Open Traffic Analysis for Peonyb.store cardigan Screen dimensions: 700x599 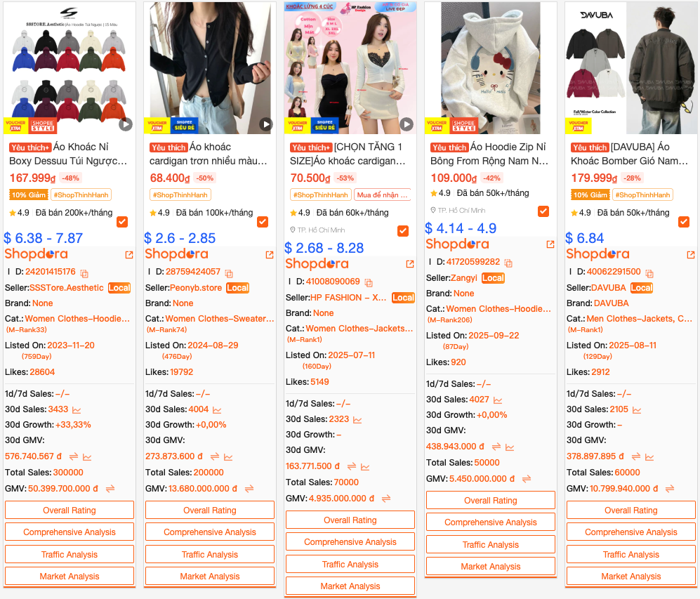pos(210,554)
